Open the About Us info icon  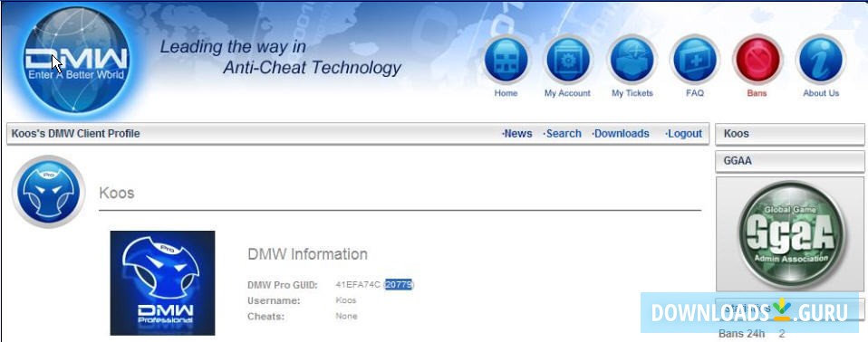pyautogui.click(x=821, y=60)
